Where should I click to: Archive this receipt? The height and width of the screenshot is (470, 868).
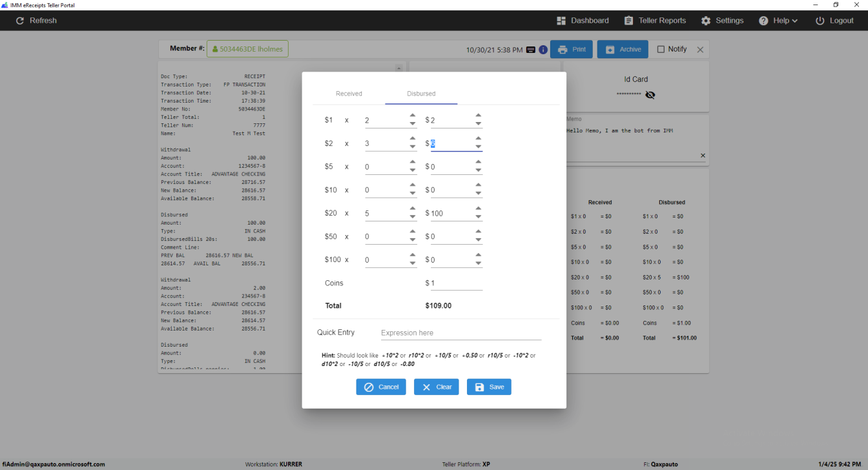pos(623,50)
